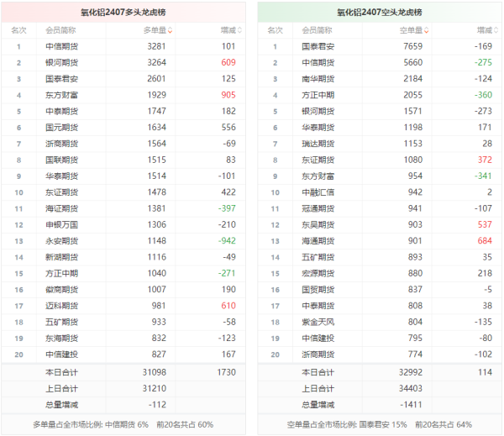Click red change value 610
The height and width of the screenshot is (436, 504).
(228, 306)
